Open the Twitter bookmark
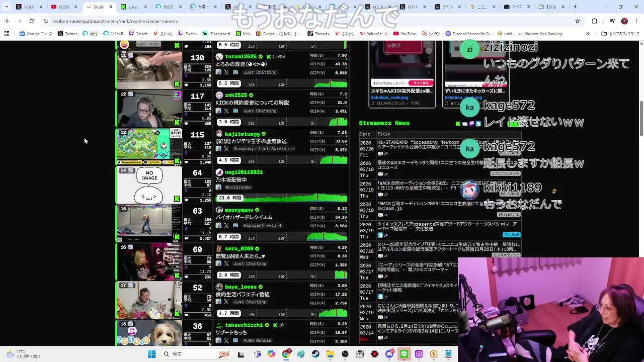This screenshot has width=644, height=362. pos(67,34)
